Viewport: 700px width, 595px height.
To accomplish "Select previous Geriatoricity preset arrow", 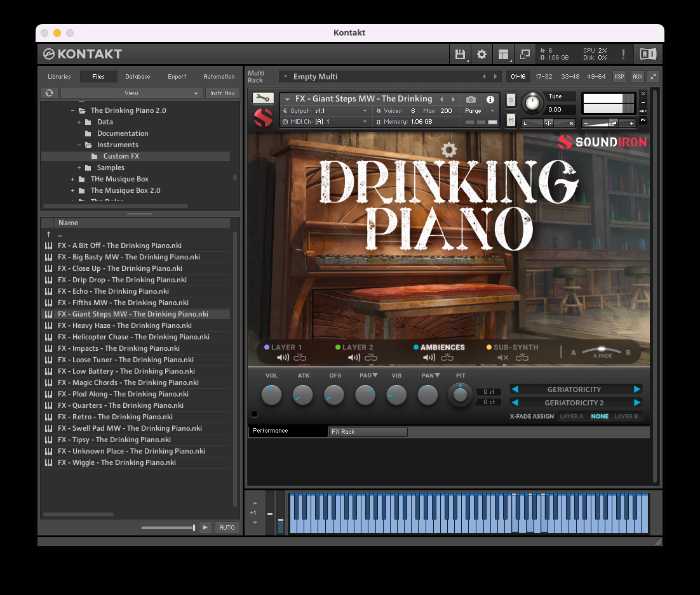I will 515,389.
